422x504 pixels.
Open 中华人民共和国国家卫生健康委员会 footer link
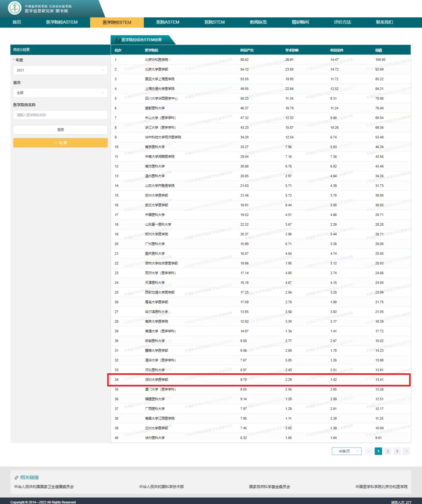(44, 487)
